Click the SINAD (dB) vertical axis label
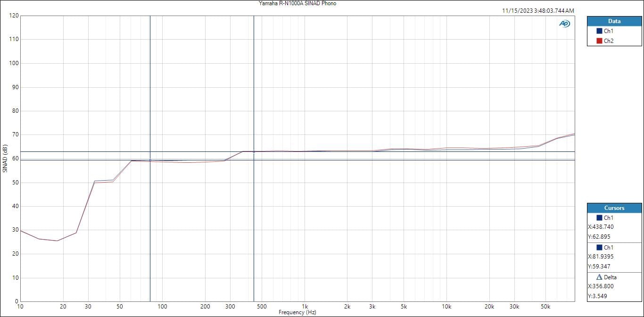Screen dimensions: 644x317 click(x=5, y=158)
